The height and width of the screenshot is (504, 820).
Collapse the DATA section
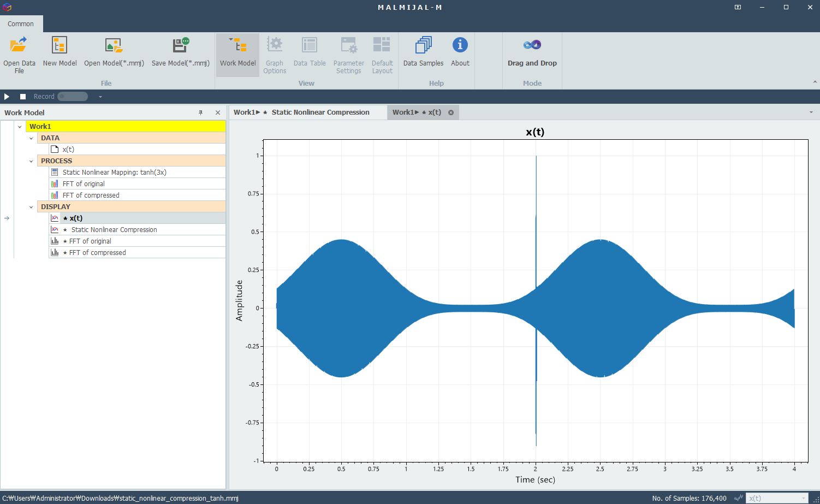[31, 138]
